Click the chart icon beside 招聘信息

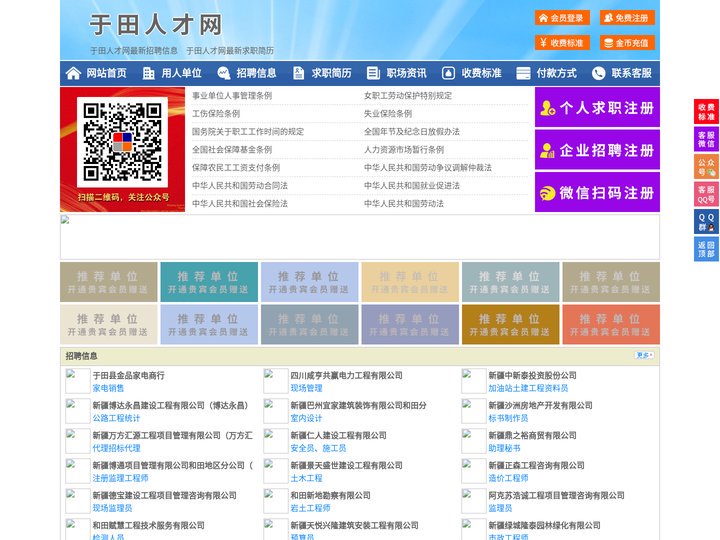pyautogui.click(x=224, y=73)
